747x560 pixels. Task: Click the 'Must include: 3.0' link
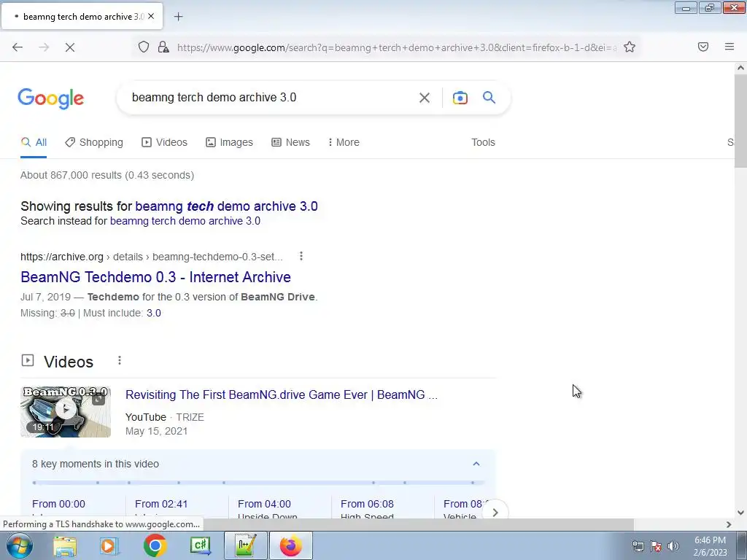point(153,313)
